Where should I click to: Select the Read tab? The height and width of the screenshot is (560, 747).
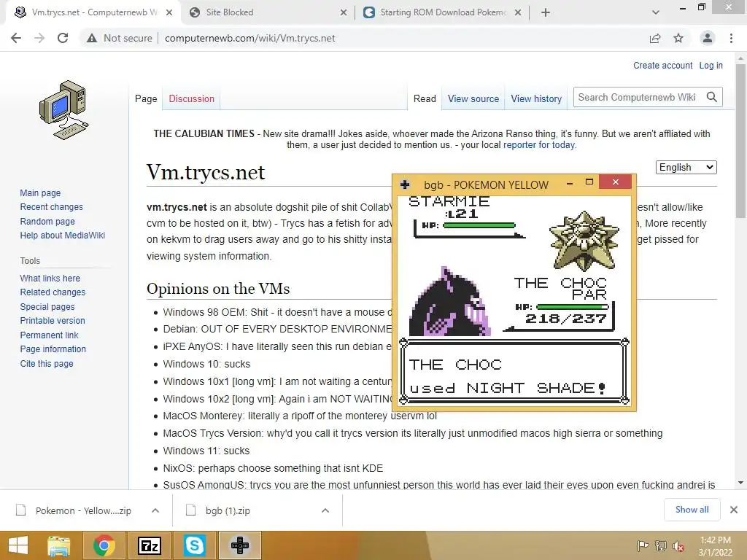pos(425,98)
